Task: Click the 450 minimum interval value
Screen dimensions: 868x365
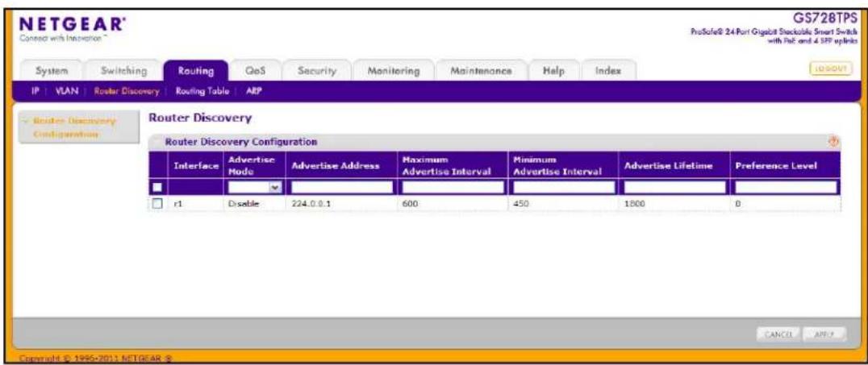Action: click(522, 204)
